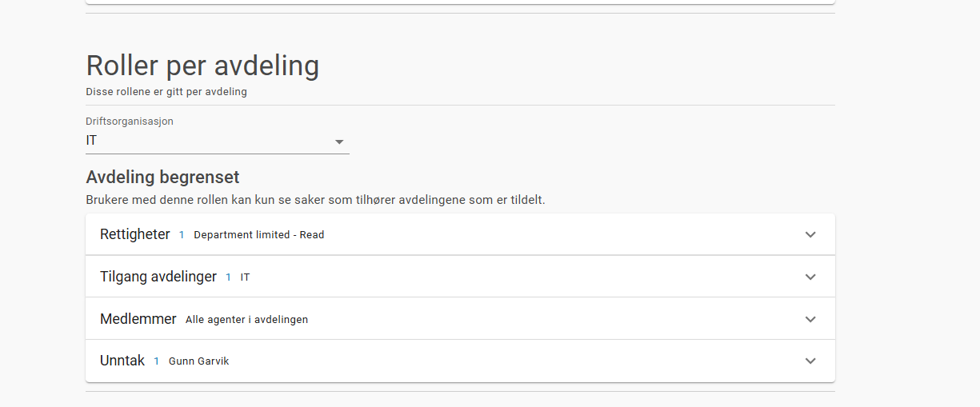Click the count badge beside Tilgang avdelinger
The width and height of the screenshot is (980, 407).
[x=228, y=277]
